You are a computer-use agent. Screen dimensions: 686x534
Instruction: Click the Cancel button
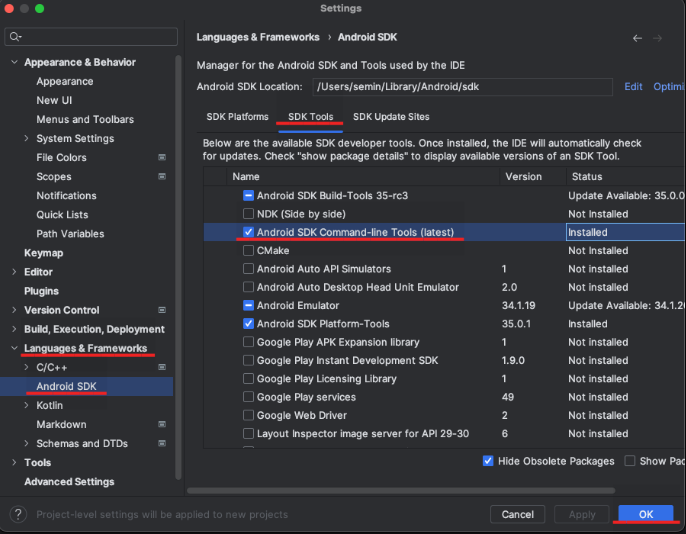(x=518, y=514)
